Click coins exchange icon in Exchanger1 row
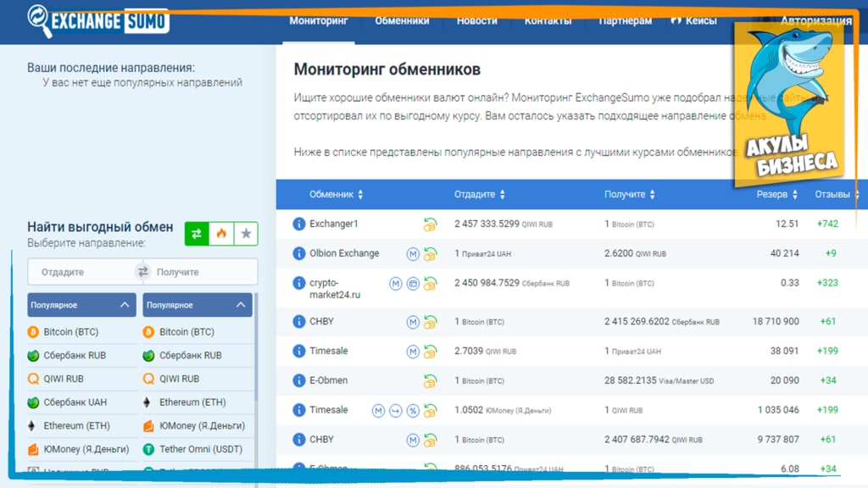The image size is (868, 488). tap(430, 225)
